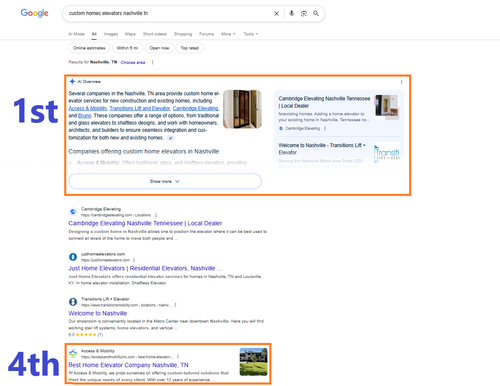This screenshot has height=386, width=500.
Task: Open the AI Overview three-dot menu
Action: [x=401, y=82]
